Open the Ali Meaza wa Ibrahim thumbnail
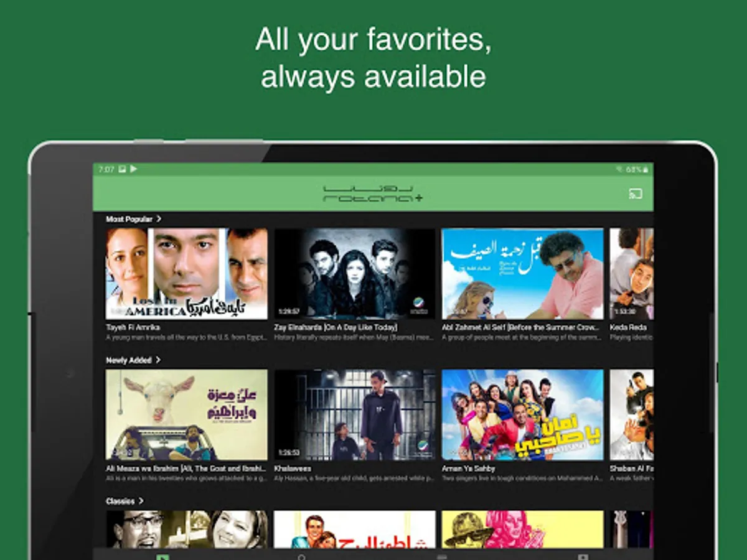This screenshot has width=747, height=560. (187, 415)
